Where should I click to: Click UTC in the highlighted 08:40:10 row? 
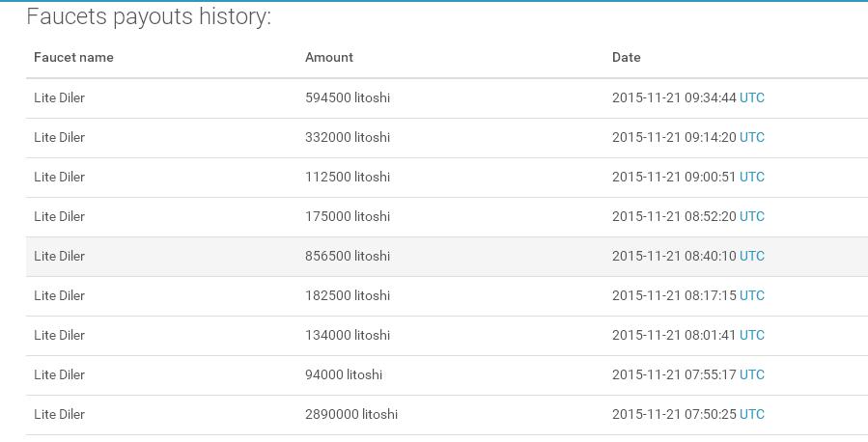click(752, 256)
